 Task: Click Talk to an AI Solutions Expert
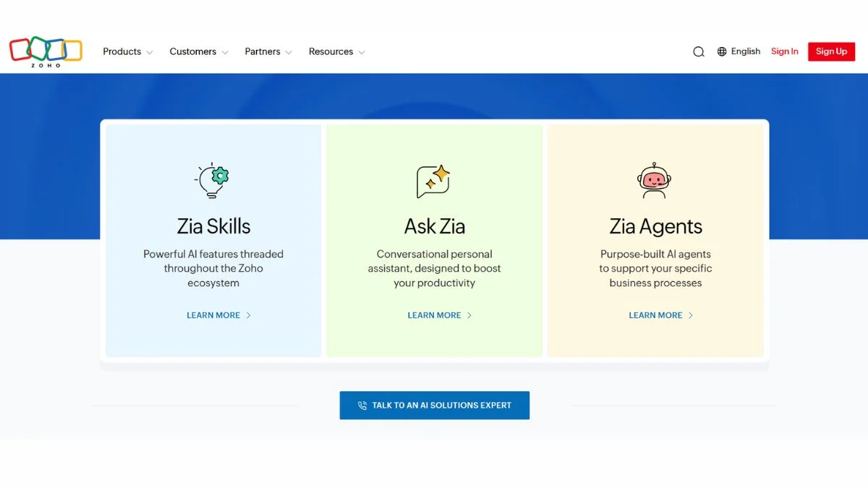click(435, 406)
